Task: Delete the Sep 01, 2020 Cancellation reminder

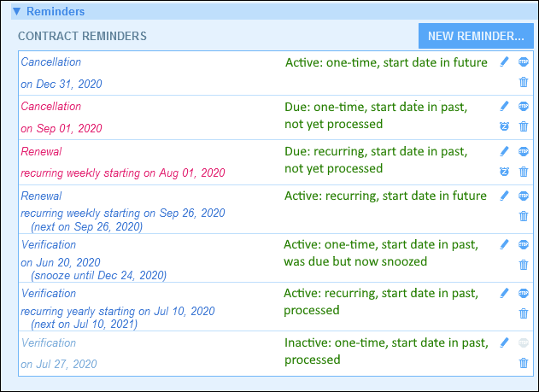Action: point(524,126)
